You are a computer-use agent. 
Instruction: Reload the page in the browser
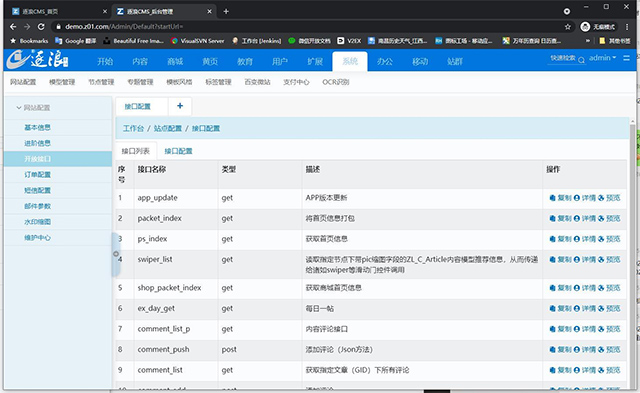tap(41, 27)
